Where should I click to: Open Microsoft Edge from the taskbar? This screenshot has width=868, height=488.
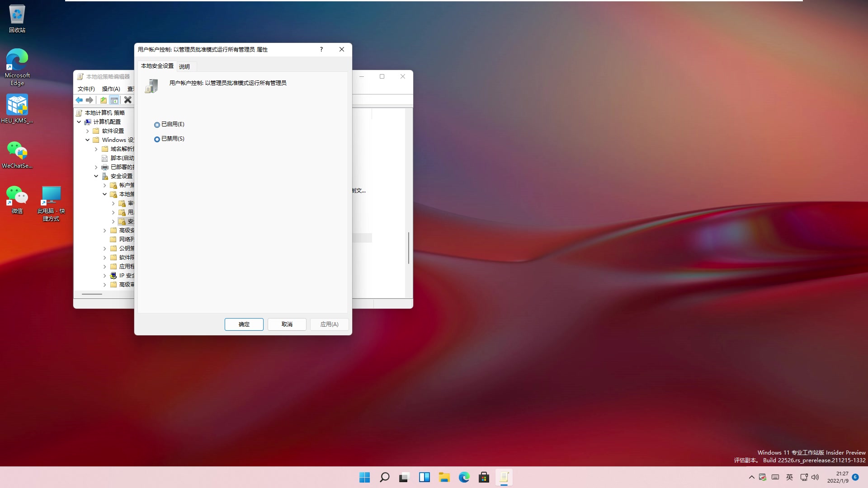click(x=464, y=477)
